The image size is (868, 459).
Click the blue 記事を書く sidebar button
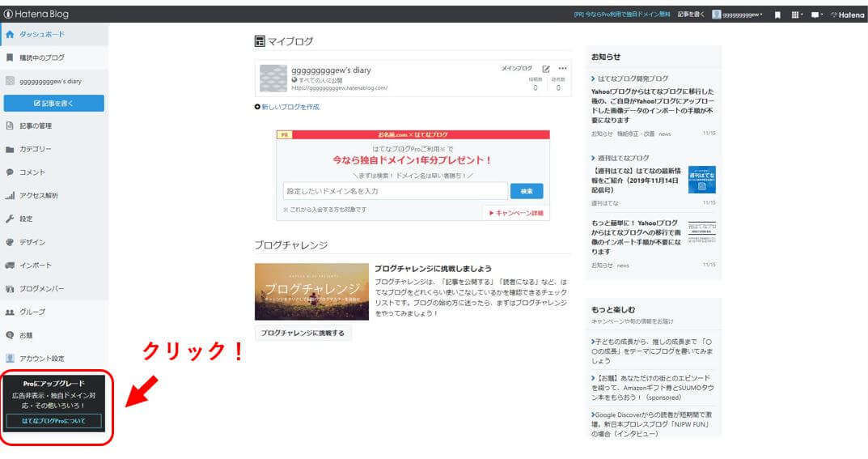pos(53,103)
